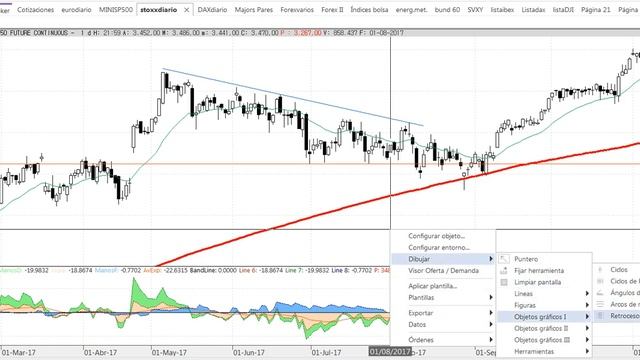The image size is (640, 360).
Task: Click the 01-Jun-17 axis date
Action: 249,352
